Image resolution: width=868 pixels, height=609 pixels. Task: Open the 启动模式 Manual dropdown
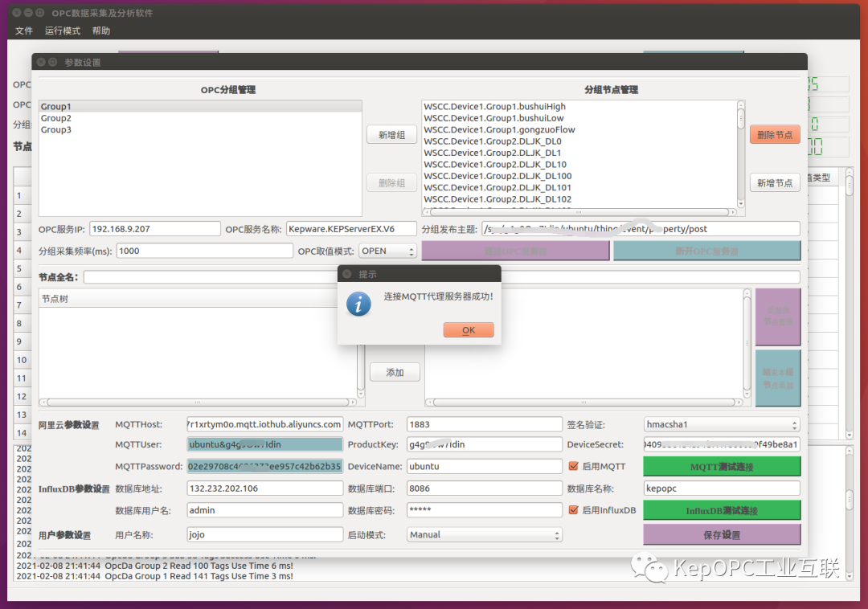[485, 534]
